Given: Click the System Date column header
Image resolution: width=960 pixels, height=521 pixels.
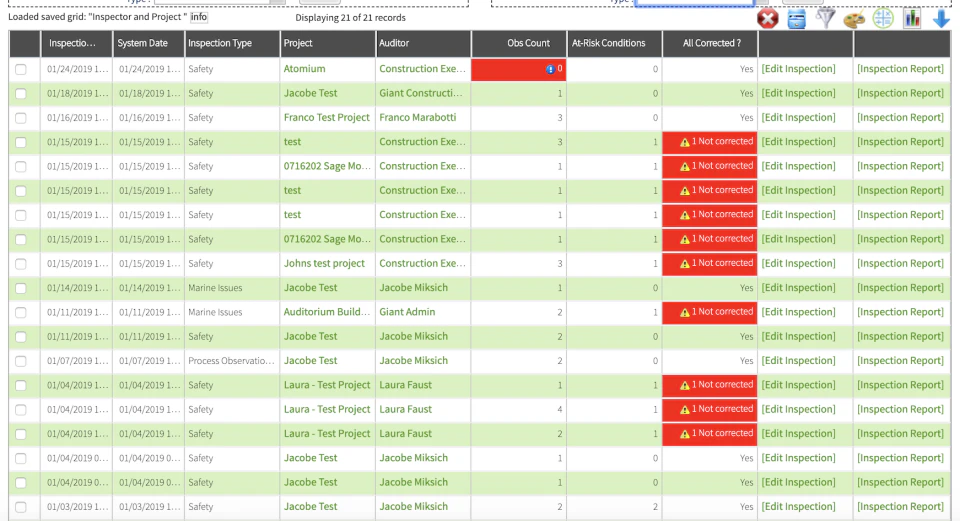Looking at the screenshot, I should (x=149, y=43).
